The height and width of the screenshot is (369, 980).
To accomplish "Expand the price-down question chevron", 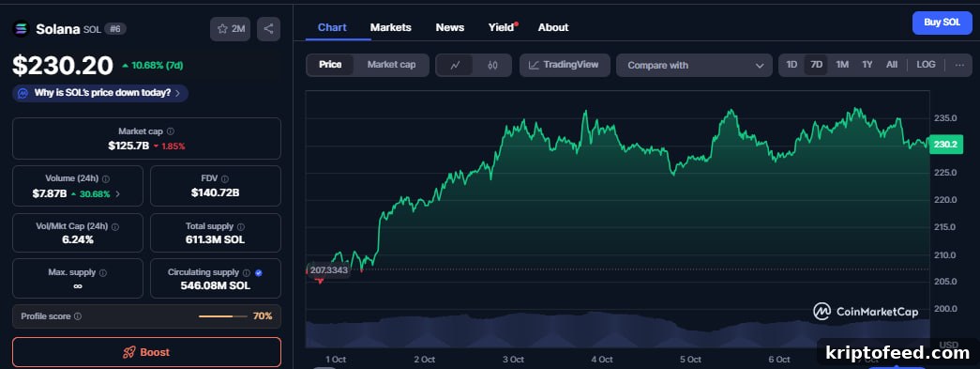I will [177, 93].
